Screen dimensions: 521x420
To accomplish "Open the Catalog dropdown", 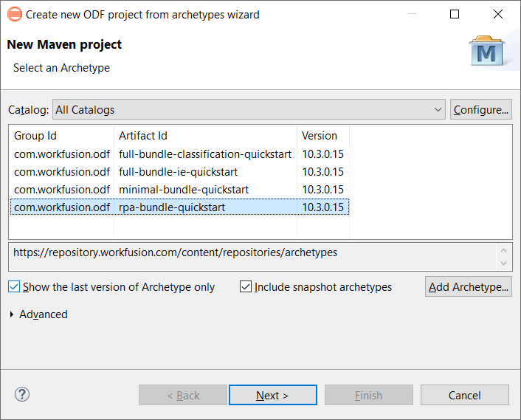I will (x=249, y=109).
